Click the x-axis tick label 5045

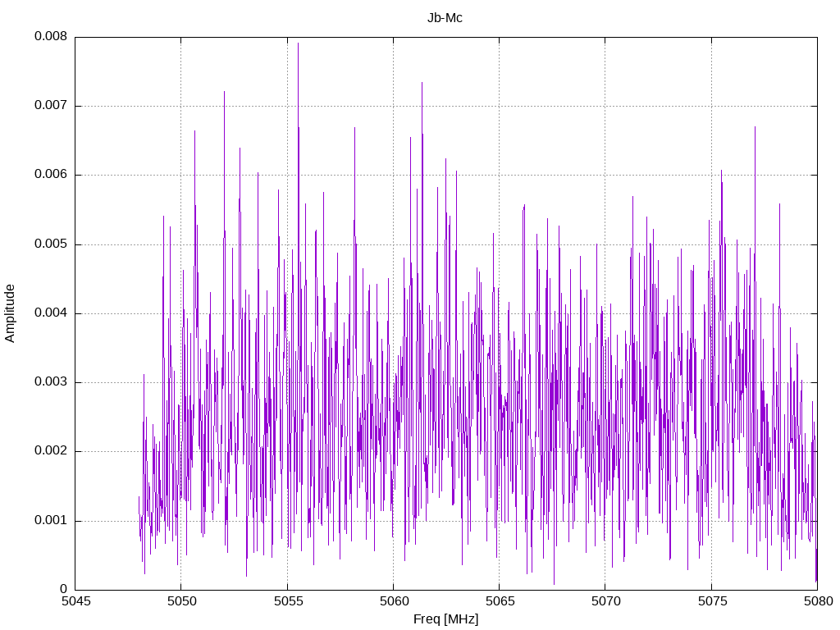(75, 601)
